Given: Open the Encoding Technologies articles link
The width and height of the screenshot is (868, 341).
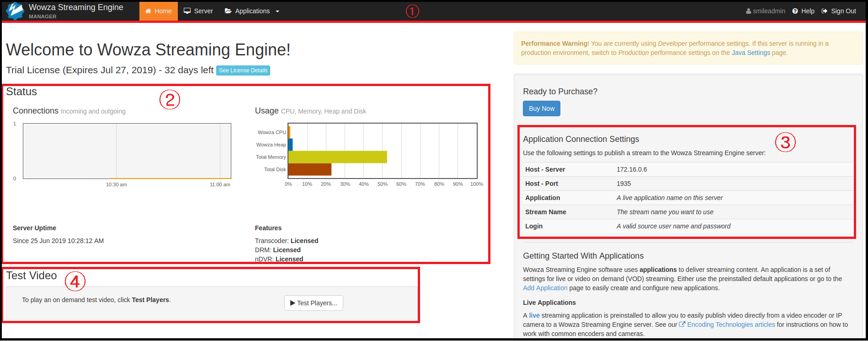Looking at the screenshot, I should tap(731, 325).
